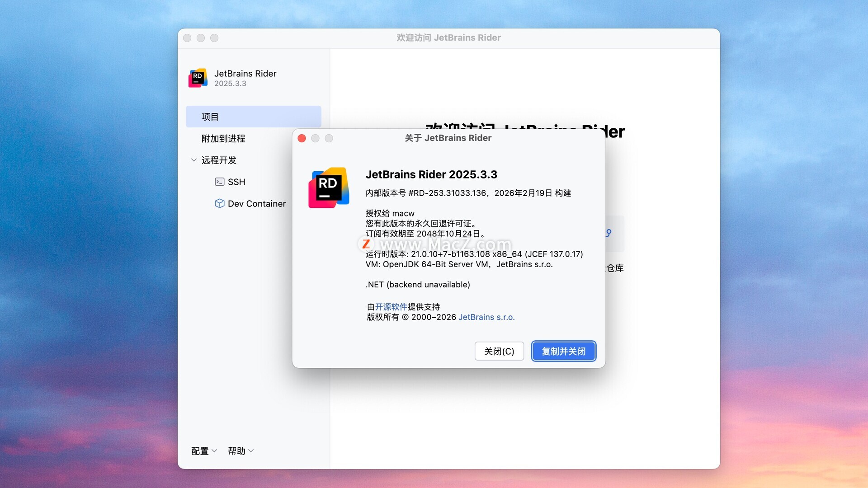Viewport: 868px width, 488px height.
Task: Click the yellow minimize button of About dialog
Action: click(316, 138)
